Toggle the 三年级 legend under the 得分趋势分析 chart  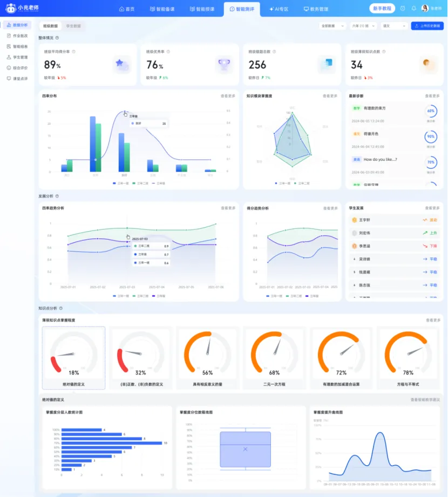pyautogui.click(x=312, y=296)
